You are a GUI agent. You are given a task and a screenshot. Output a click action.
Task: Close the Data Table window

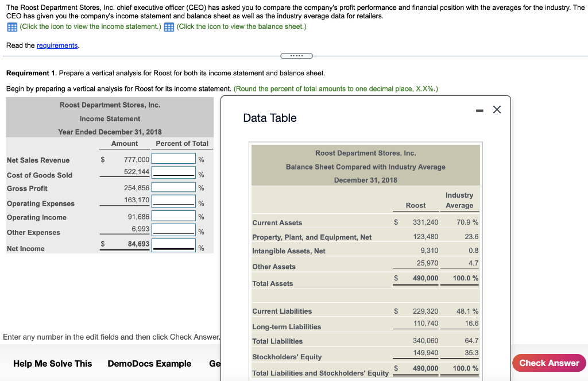coord(497,109)
